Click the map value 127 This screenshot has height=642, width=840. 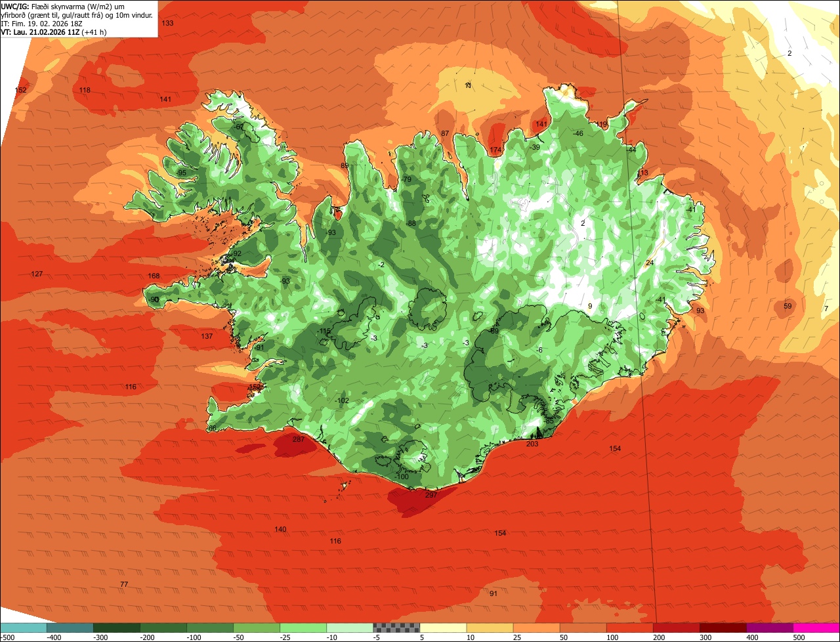pos(37,274)
